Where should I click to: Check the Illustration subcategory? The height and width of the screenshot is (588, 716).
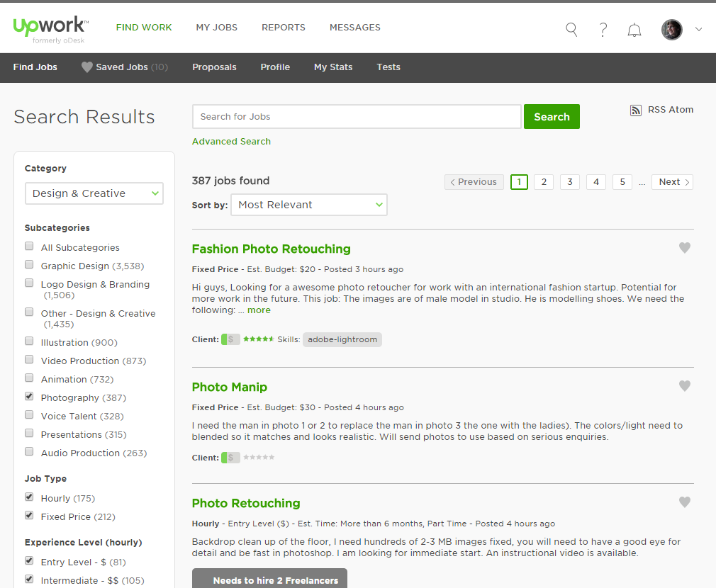29,341
